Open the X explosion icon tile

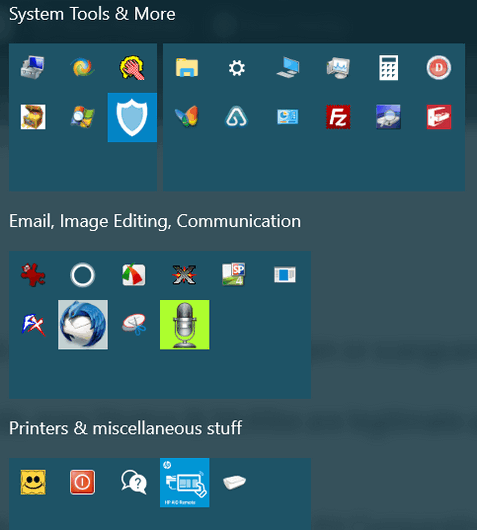(184, 274)
